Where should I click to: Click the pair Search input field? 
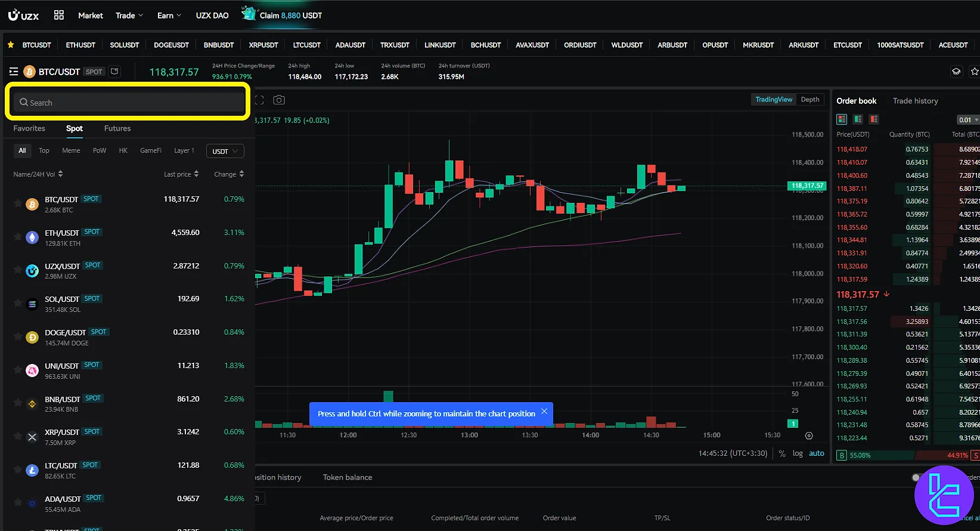point(129,103)
